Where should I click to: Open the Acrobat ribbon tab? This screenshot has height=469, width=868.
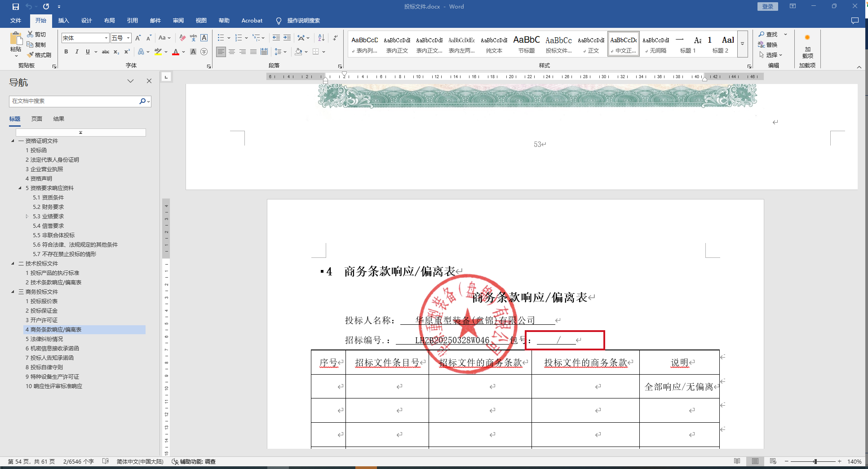coord(252,21)
